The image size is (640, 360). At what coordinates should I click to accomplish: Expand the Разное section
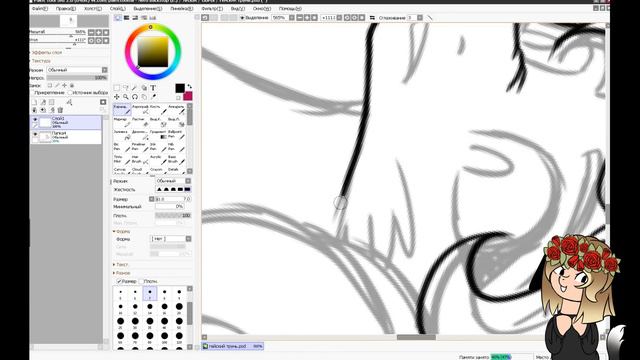pos(114,273)
